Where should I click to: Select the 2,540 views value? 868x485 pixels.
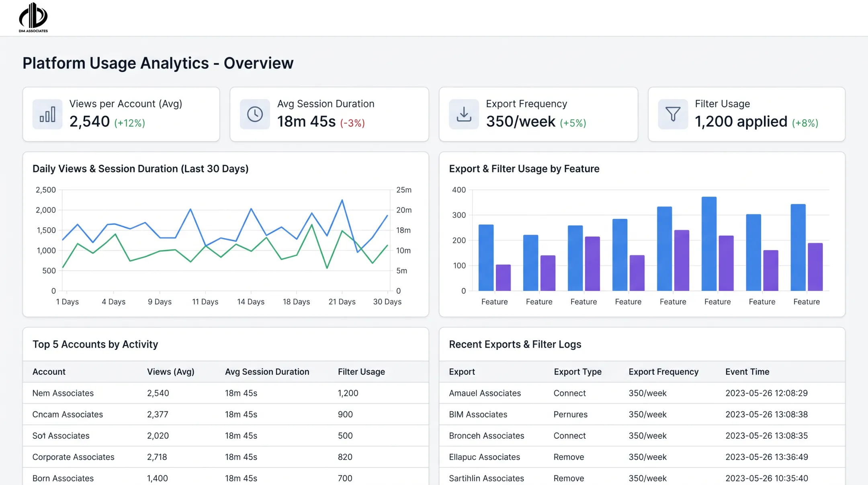[x=90, y=121]
